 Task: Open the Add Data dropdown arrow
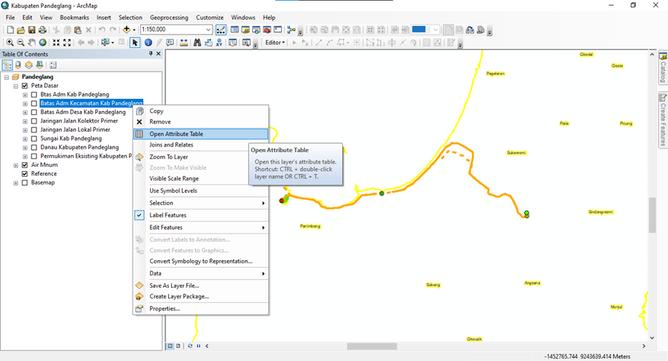pyautogui.click(x=134, y=30)
